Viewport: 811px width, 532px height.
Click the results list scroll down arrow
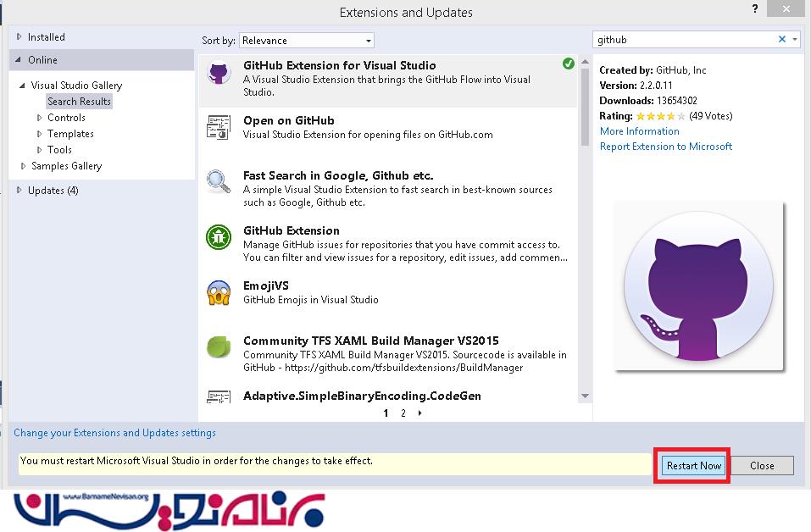click(x=585, y=396)
